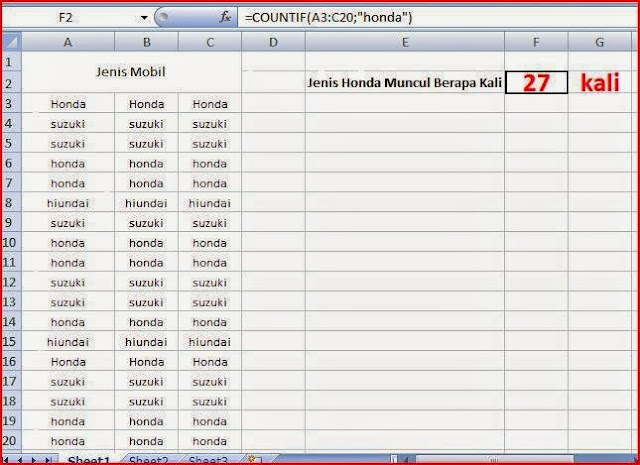640x465 pixels.
Task: Click the previous-sheet navigation arrow
Action: point(20,461)
